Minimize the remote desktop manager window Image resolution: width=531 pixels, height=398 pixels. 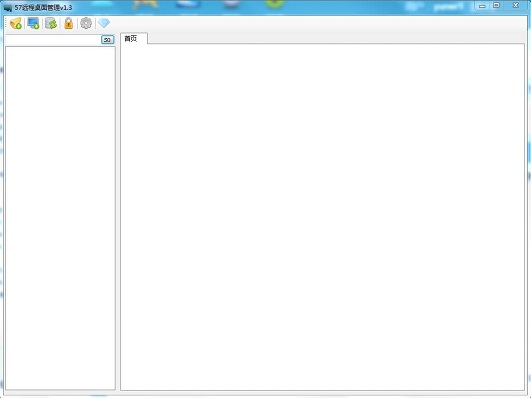pos(482,6)
